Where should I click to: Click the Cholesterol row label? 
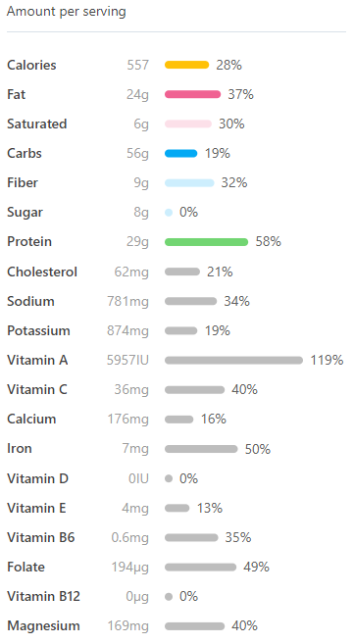pyautogui.click(x=42, y=272)
